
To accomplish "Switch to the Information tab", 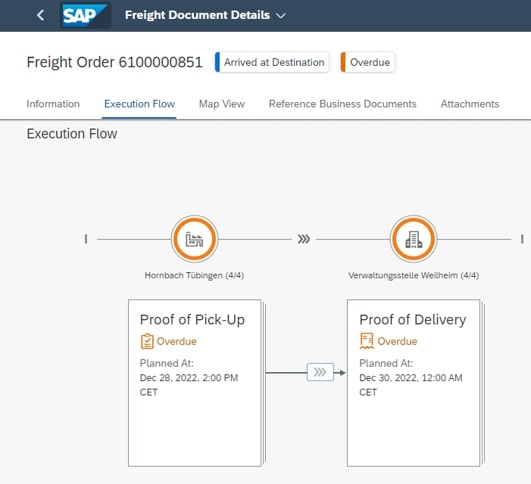I will click(x=53, y=104).
